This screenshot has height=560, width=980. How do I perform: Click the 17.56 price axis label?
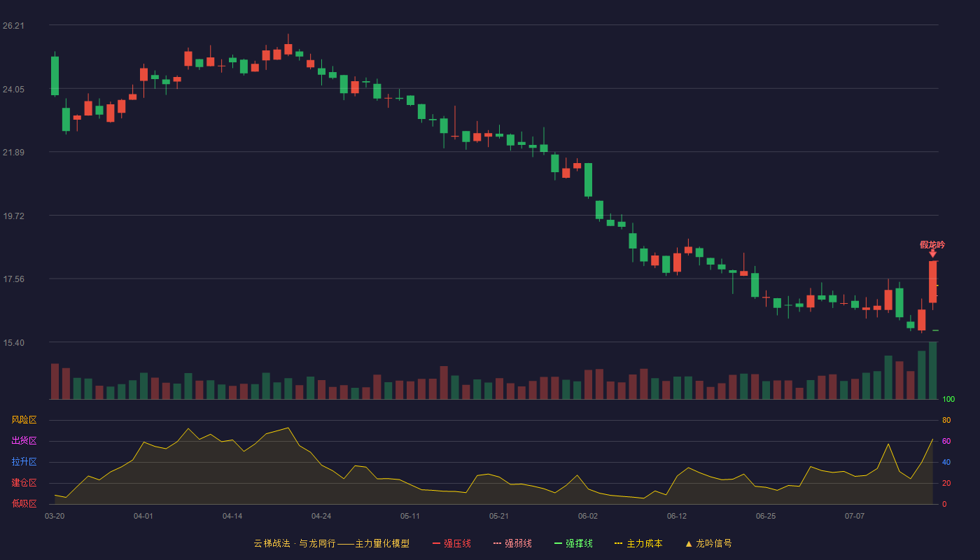(x=13, y=279)
